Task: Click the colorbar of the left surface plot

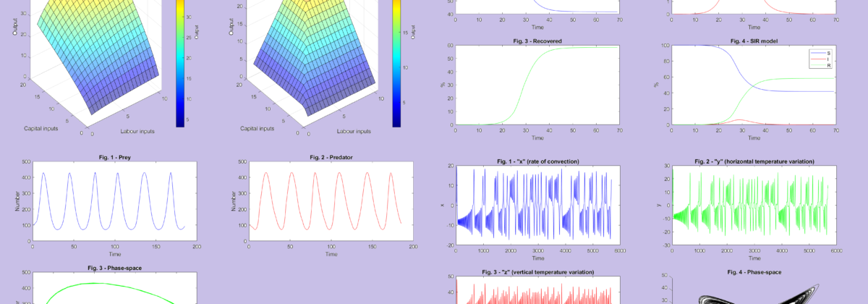Action: [182, 63]
